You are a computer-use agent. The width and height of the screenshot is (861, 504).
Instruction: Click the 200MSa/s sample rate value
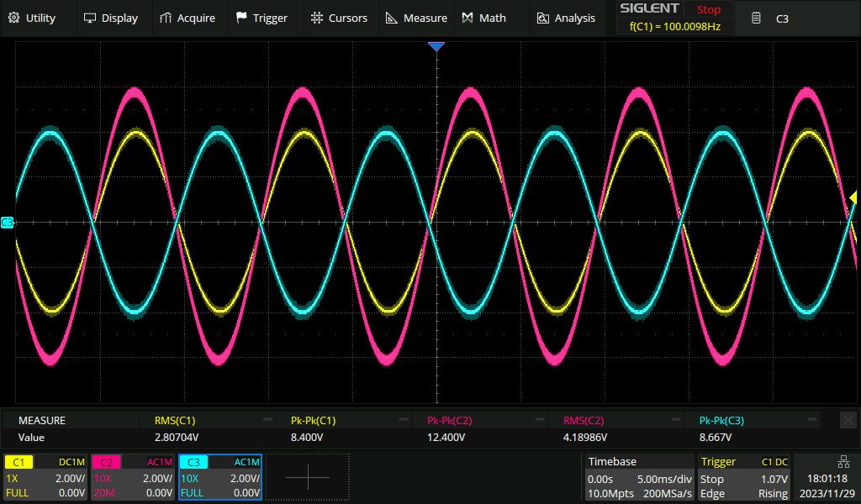pyautogui.click(x=667, y=494)
